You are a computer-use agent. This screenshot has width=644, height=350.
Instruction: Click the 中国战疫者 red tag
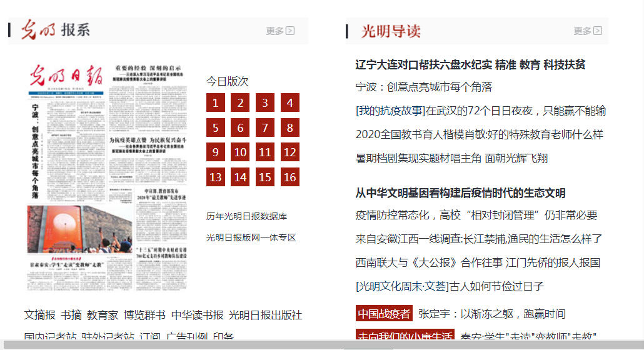[x=383, y=314]
